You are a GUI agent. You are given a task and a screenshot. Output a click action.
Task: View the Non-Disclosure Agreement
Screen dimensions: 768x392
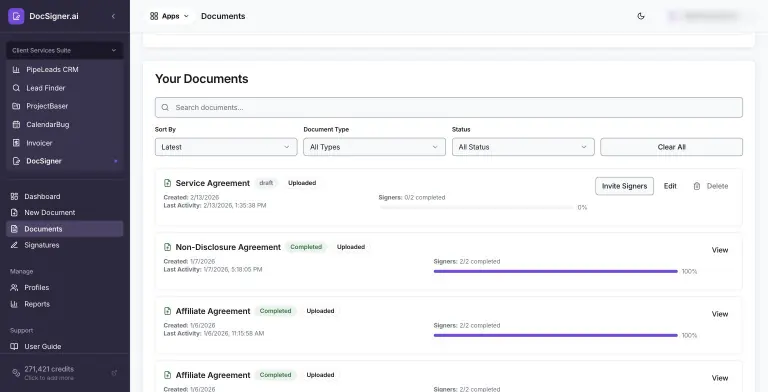[720, 250]
